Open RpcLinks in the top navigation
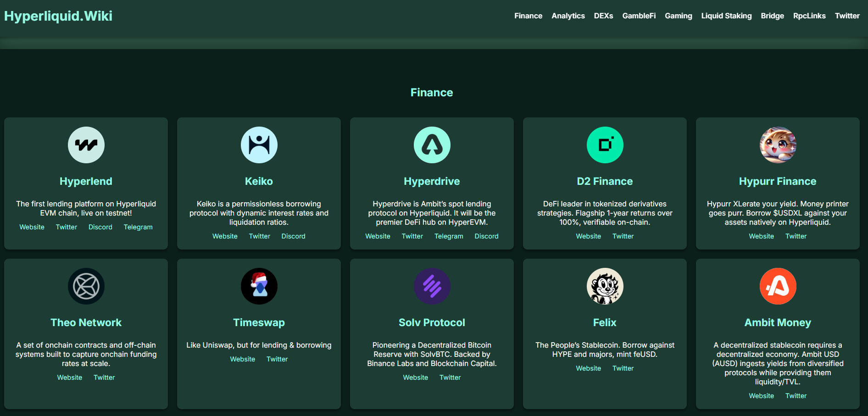Screen dimensions: 868x416 click(809, 16)
